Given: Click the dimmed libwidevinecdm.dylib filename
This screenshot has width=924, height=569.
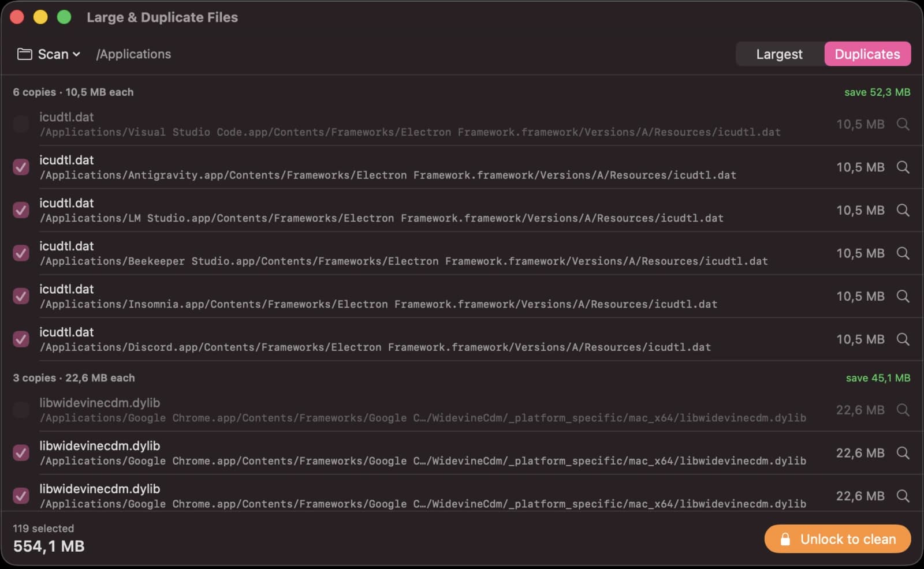Looking at the screenshot, I should coord(100,403).
